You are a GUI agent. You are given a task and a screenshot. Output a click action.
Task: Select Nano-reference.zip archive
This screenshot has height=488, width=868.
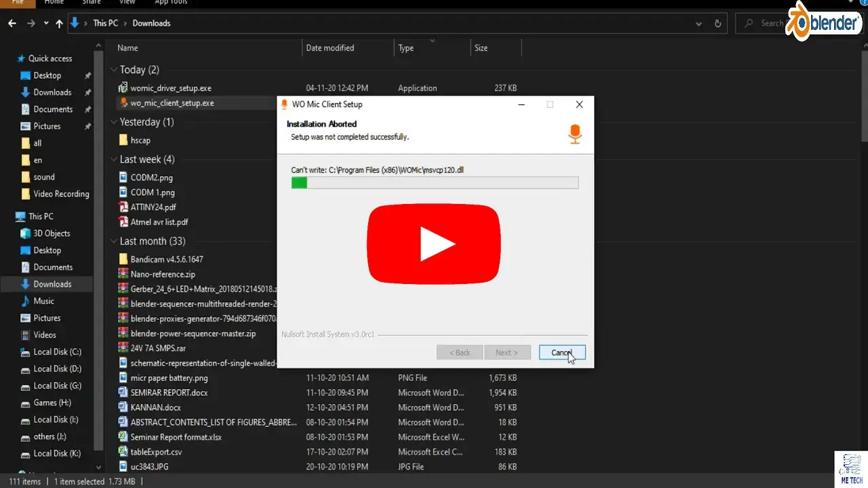(x=163, y=274)
